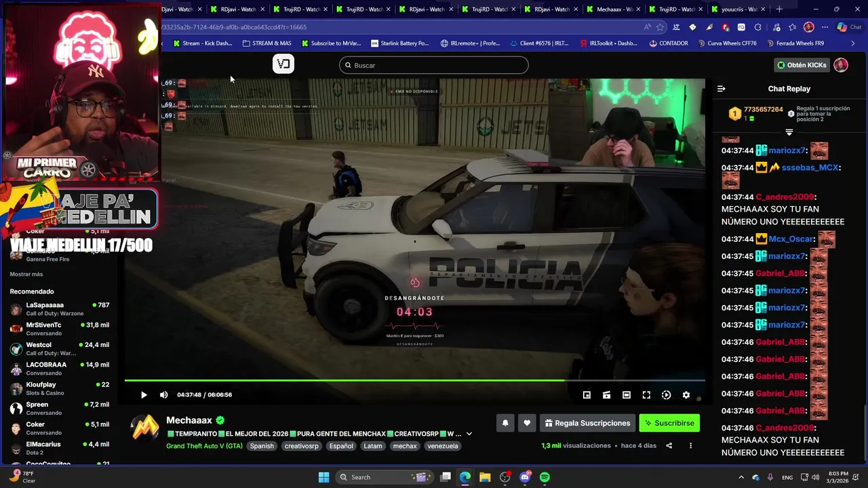Screen dimensions: 868x488
Task: Open Spreen recommended channel
Action: point(60,408)
